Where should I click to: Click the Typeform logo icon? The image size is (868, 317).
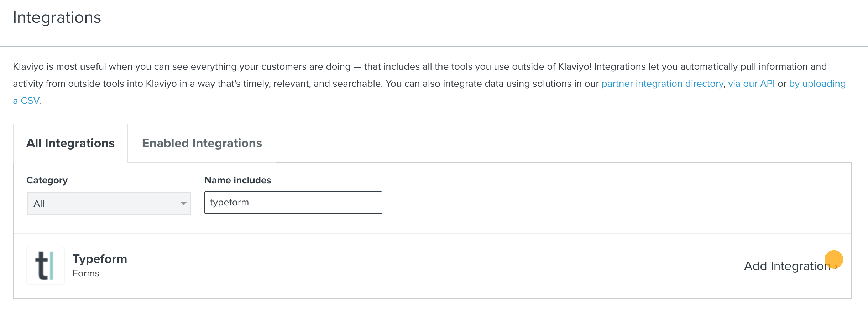tap(46, 266)
